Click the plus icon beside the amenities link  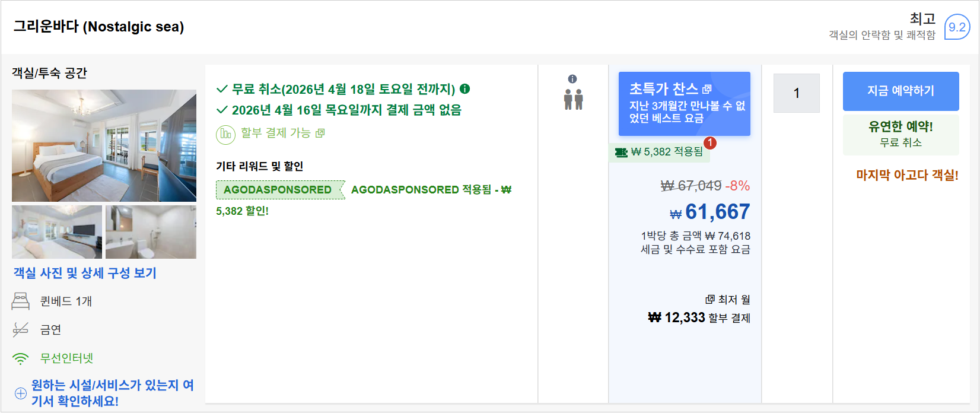21,393
